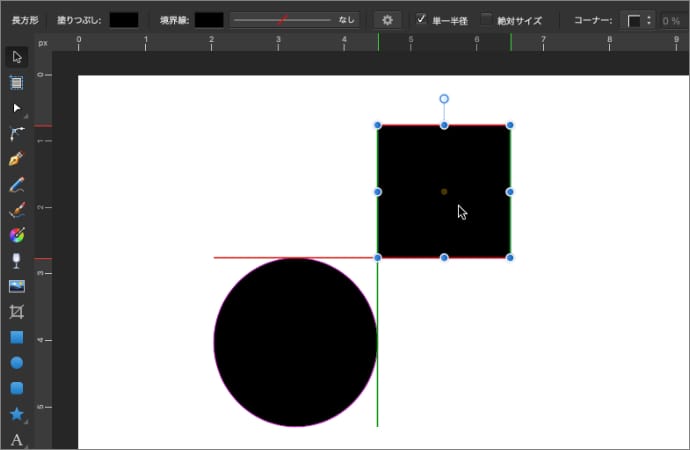Screen dimensions: 690x450
Task: Select the Ellipse shape tool
Action: (x=17, y=363)
